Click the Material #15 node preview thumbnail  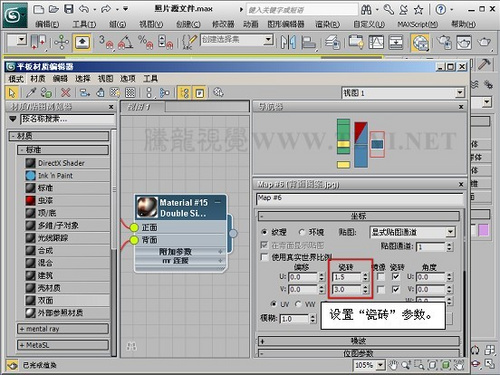pos(147,207)
